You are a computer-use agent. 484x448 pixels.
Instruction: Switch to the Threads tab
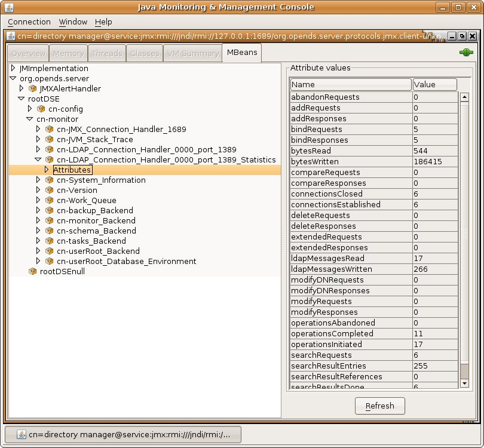(107, 53)
